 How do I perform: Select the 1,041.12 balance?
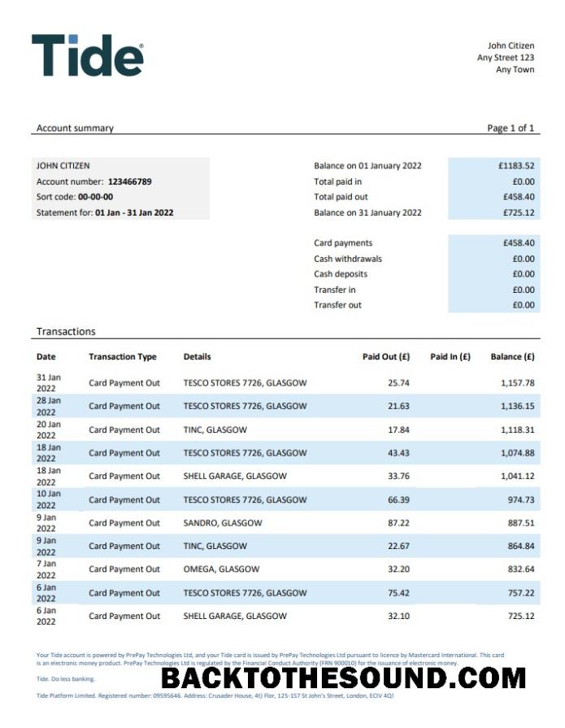518,477
